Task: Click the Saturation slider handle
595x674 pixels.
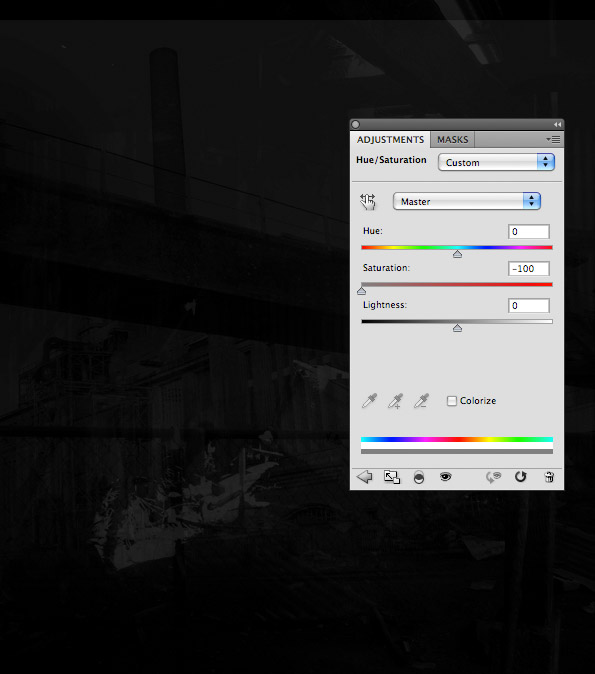Action: (x=362, y=291)
